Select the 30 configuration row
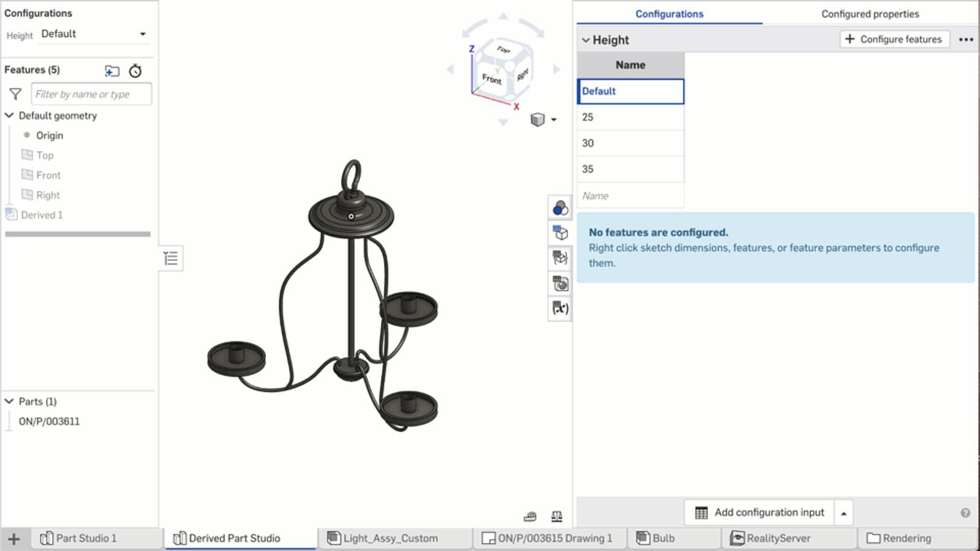This screenshot has width=980, height=551. [x=630, y=143]
